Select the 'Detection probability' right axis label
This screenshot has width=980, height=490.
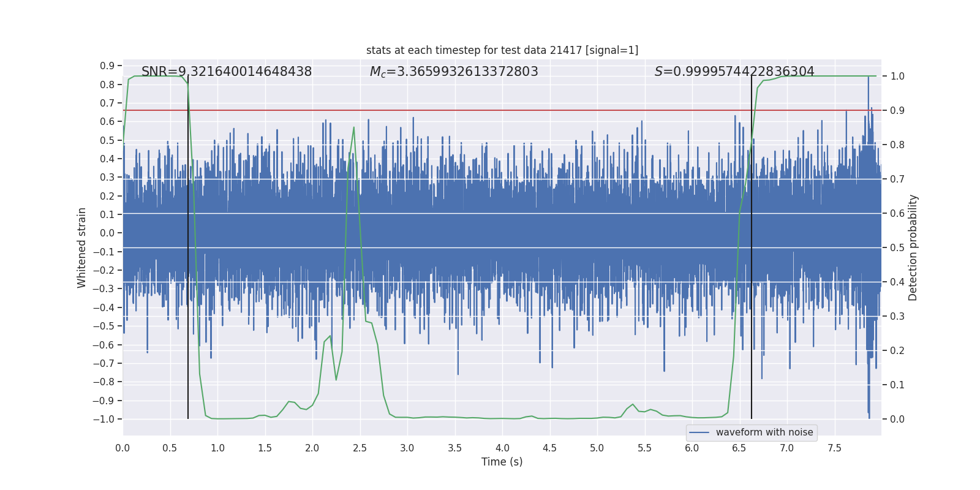tap(913, 247)
